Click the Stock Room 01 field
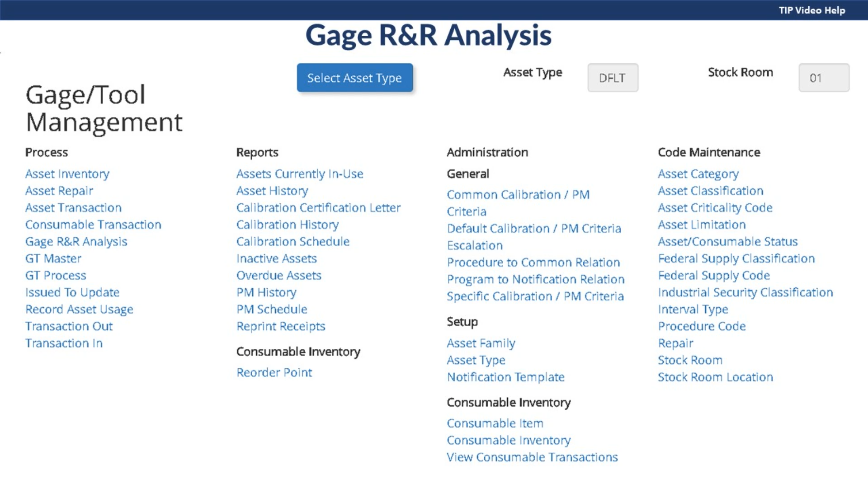Screen dimensions: 868x488 point(823,78)
